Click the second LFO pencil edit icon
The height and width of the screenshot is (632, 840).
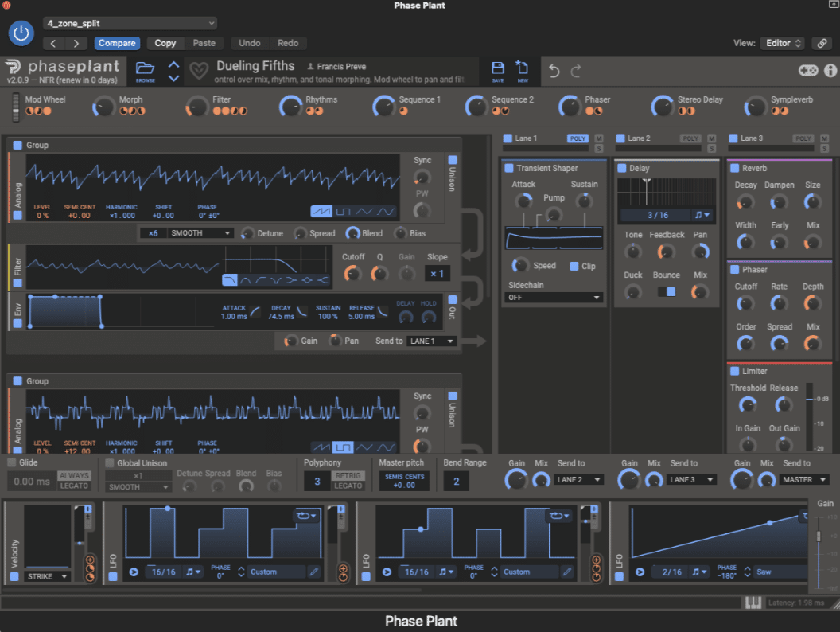point(567,572)
